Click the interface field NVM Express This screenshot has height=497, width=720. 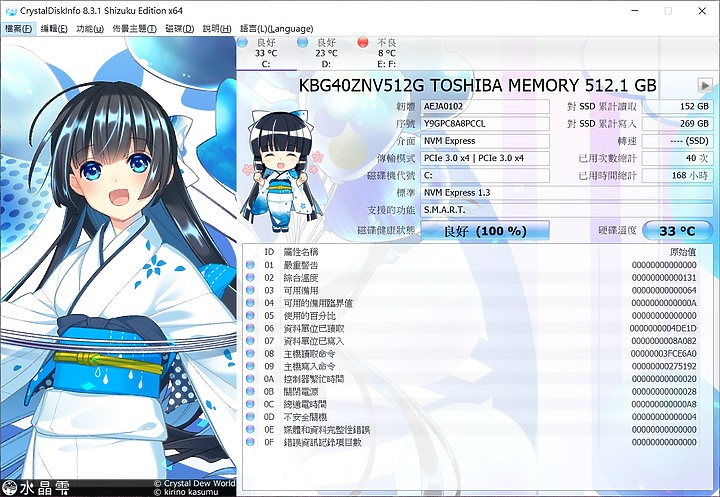[485, 141]
